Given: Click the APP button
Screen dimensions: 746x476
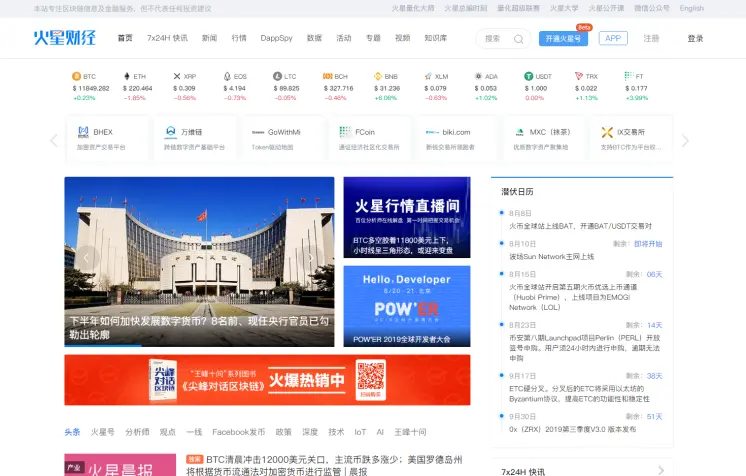Looking at the screenshot, I should point(613,38).
